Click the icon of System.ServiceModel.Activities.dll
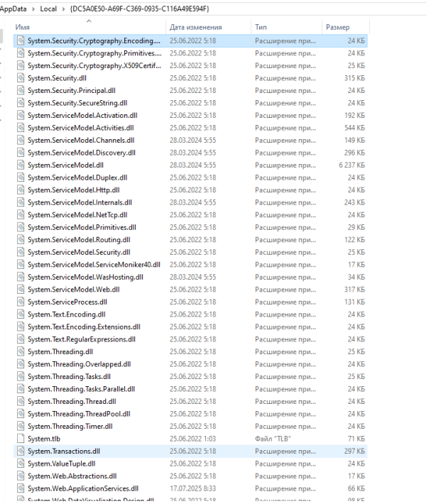Viewport: 426px width, 504px height. tap(21, 128)
